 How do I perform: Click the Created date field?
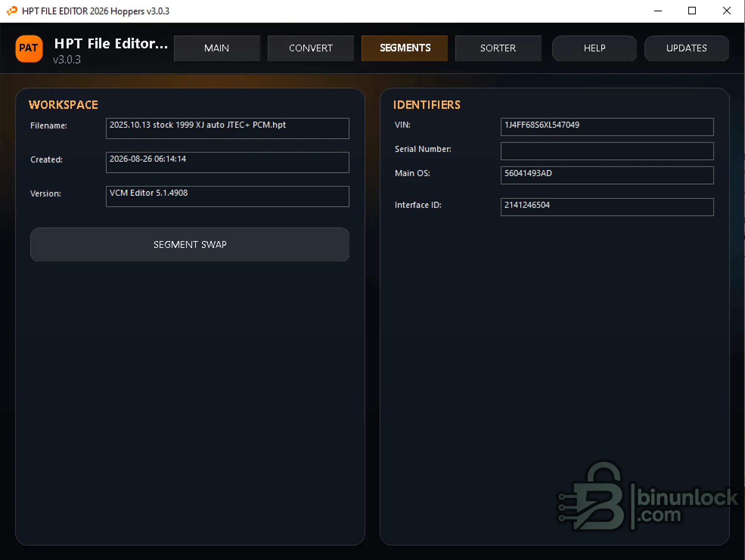point(228,162)
